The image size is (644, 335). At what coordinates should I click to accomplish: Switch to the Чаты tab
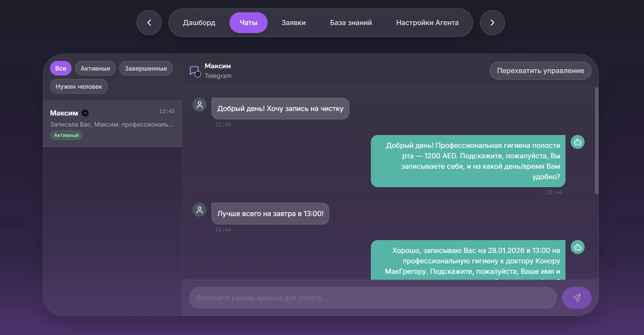click(x=248, y=23)
